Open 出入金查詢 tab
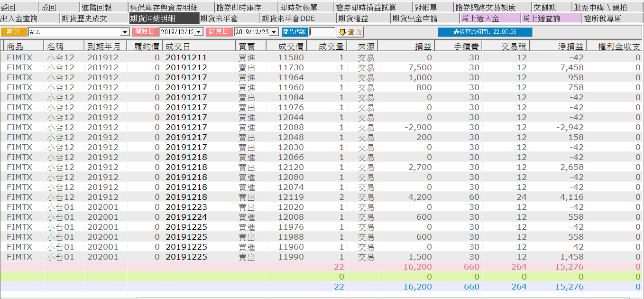 [30, 19]
